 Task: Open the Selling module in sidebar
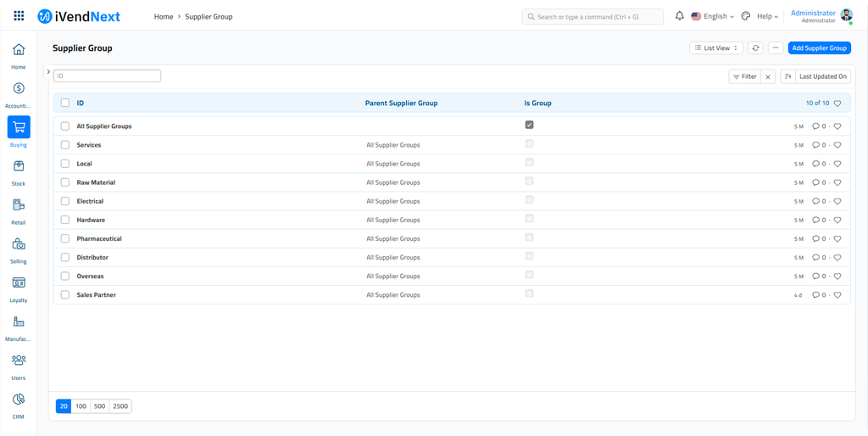pyautogui.click(x=19, y=249)
